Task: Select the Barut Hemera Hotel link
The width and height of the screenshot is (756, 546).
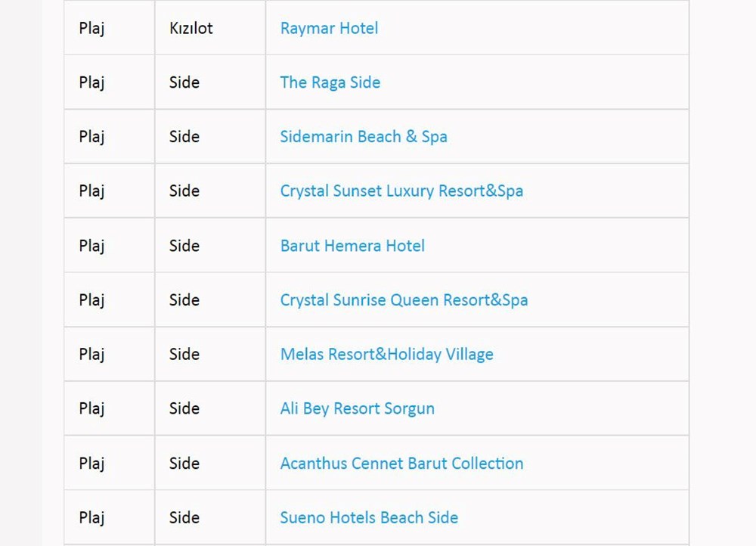Action: pos(352,246)
